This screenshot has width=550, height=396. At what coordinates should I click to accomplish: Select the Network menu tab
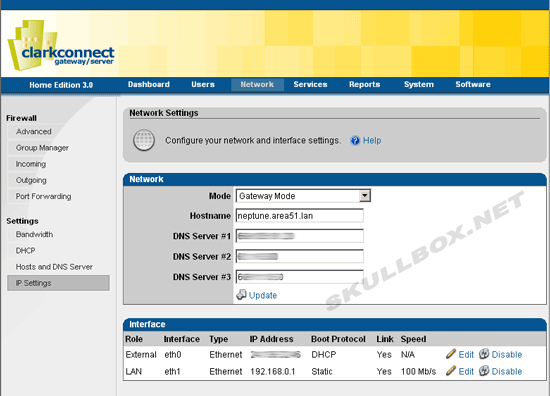(257, 85)
